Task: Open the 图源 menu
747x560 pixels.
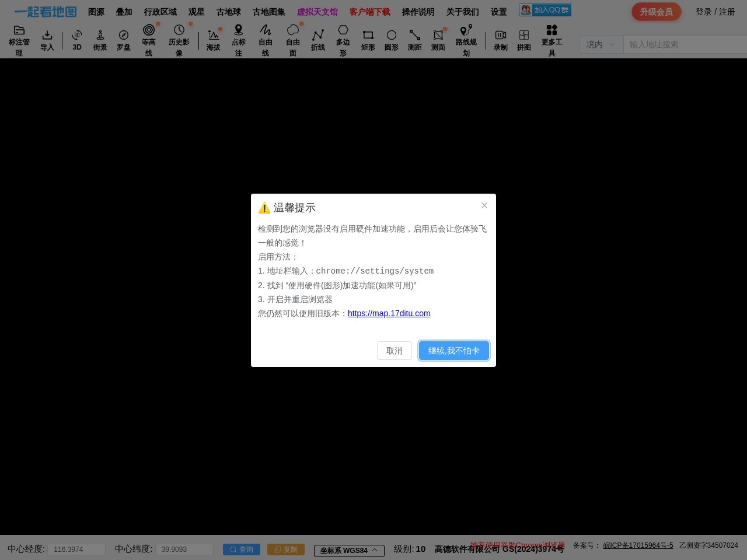Action: click(x=96, y=12)
